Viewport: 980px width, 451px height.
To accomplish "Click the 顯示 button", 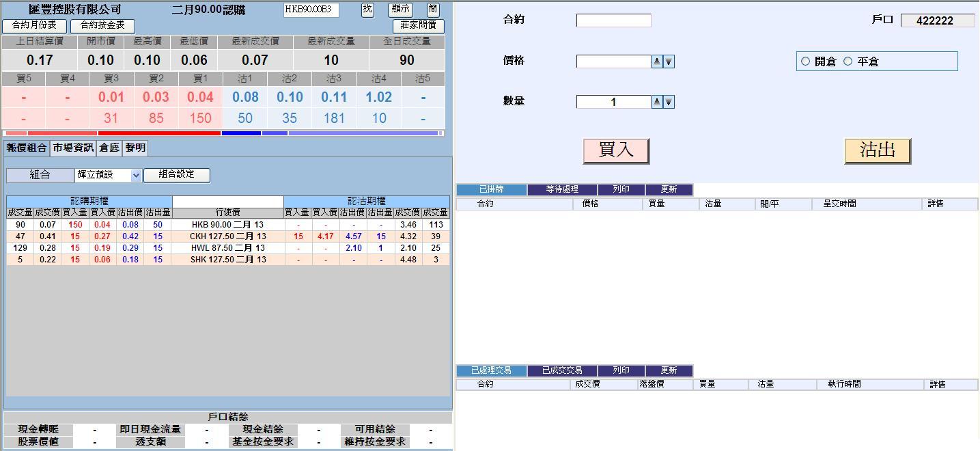I will (400, 10).
